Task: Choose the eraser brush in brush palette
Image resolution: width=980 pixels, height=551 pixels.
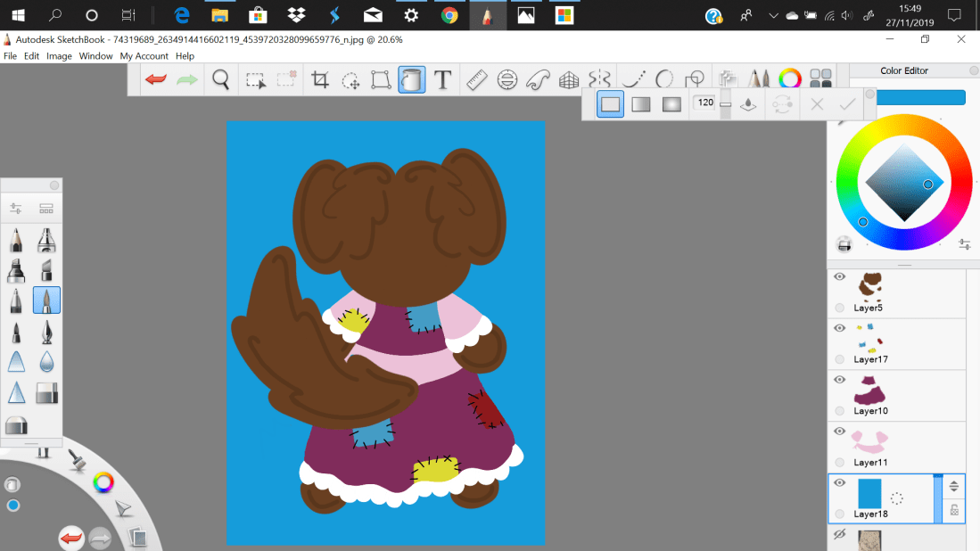Action: [x=46, y=392]
